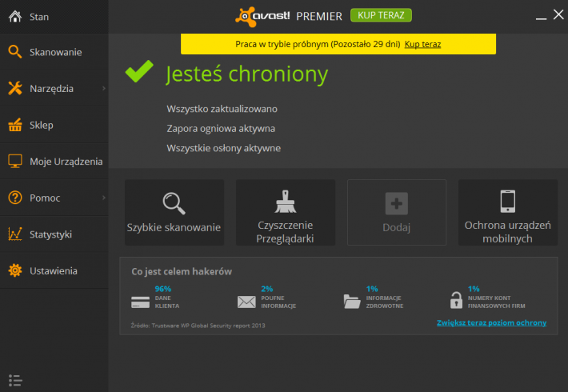Screen dimensions: 568x392
Task: Click the 1% Informacje zdrowotne statistic
Action: (x=373, y=297)
